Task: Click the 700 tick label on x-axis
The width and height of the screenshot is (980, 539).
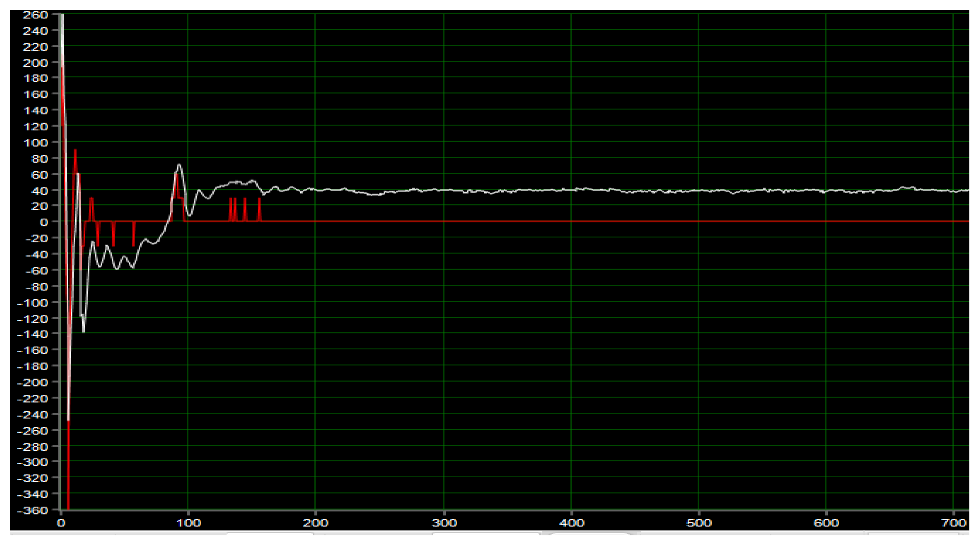Action: coord(953,523)
